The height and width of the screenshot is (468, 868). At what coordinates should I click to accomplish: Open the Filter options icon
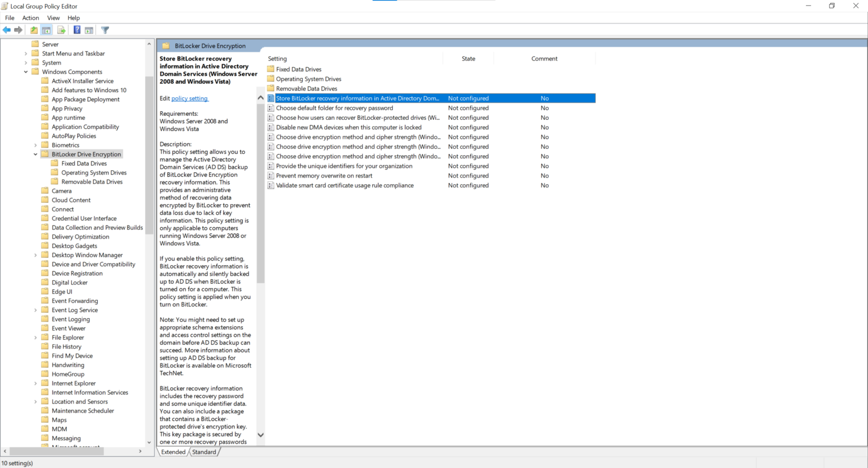tap(105, 29)
